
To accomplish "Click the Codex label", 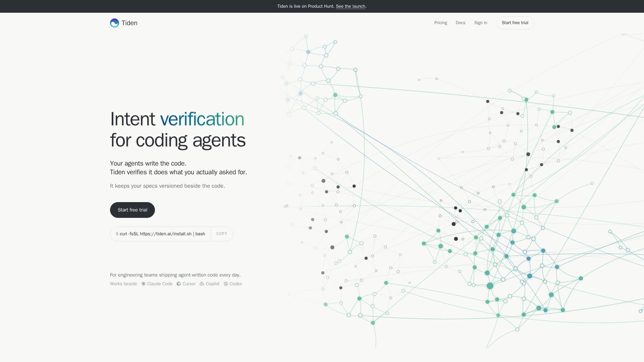I will point(236,284).
